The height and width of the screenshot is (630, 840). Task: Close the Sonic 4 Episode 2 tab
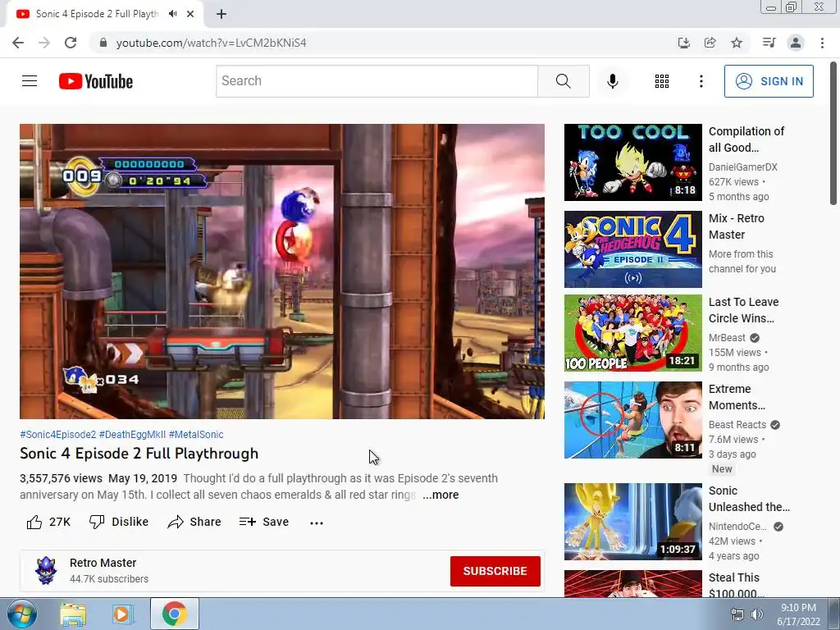click(190, 14)
